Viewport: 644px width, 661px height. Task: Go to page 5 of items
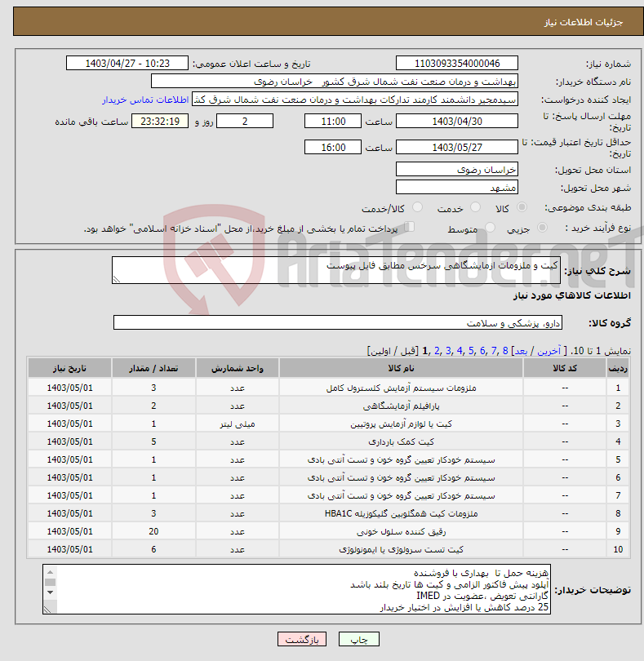pos(471,351)
